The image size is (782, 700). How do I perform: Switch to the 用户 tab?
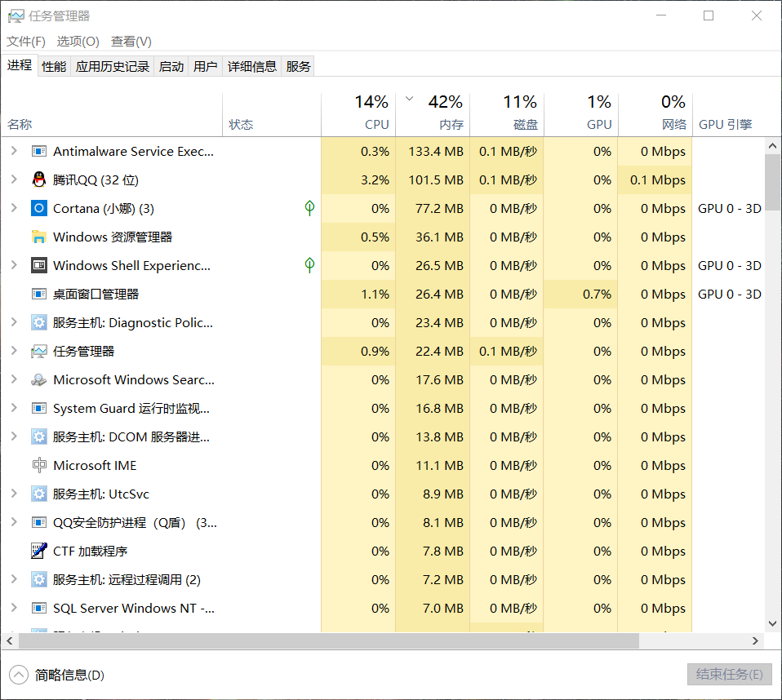pos(206,66)
